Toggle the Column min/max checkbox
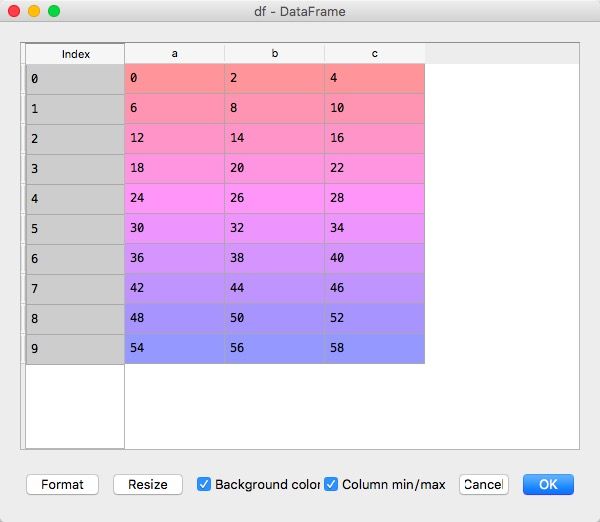The width and height of the screenshot is (600, 522). pyautogui.click(x=331, y=484)
